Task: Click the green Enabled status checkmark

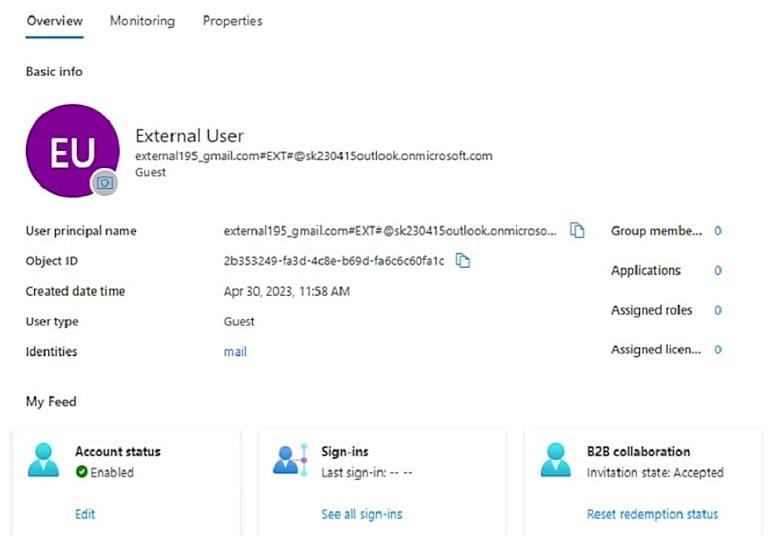Action: click(81, 472)
